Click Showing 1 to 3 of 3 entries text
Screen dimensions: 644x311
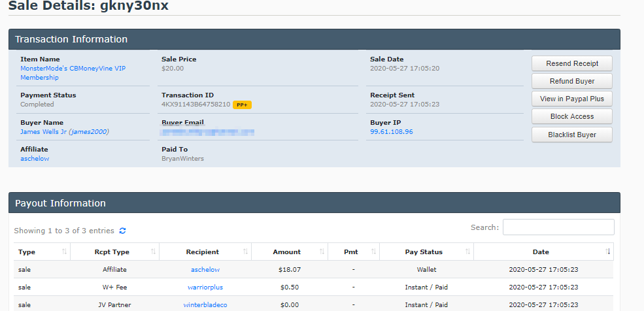pyautogui.click(x=64, y=231)
